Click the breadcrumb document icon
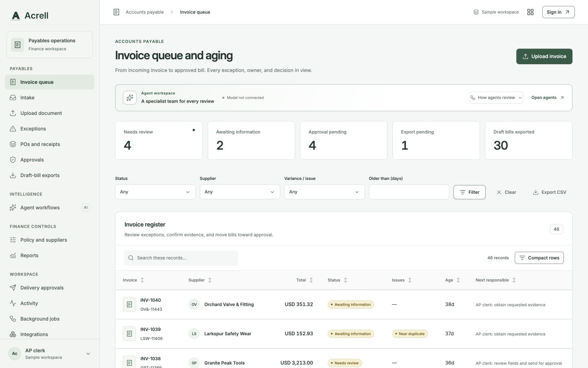 coord(116,12)
